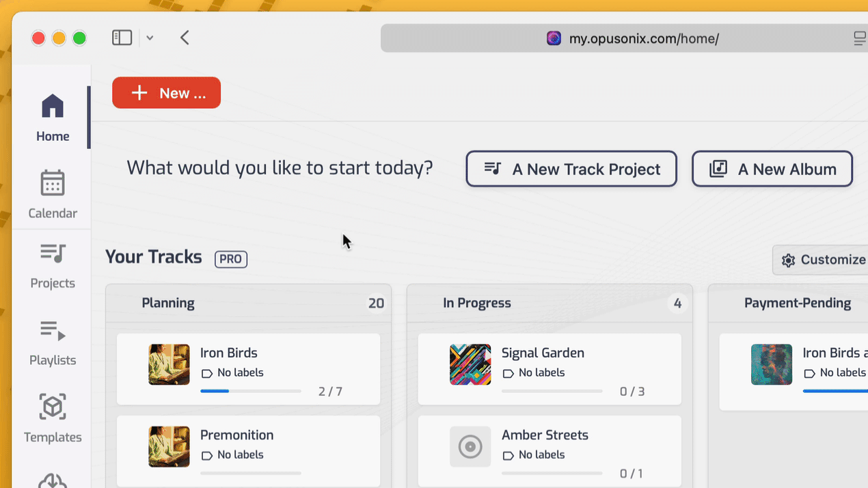Expand the sidebar options chevron dropdown

pos(150,38)
